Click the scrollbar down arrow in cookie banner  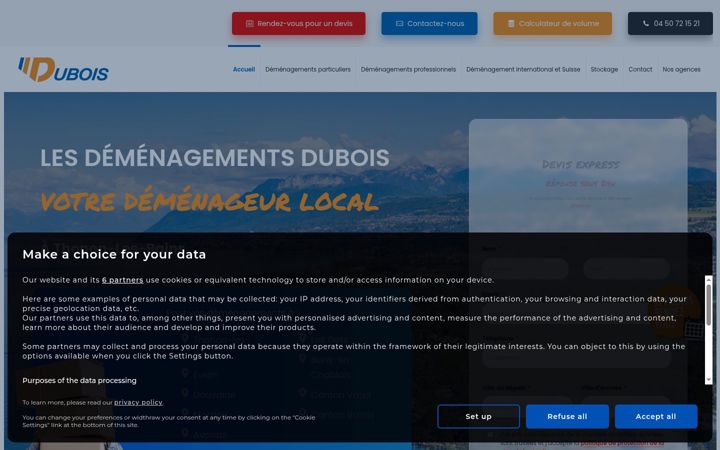coord(709,380)
